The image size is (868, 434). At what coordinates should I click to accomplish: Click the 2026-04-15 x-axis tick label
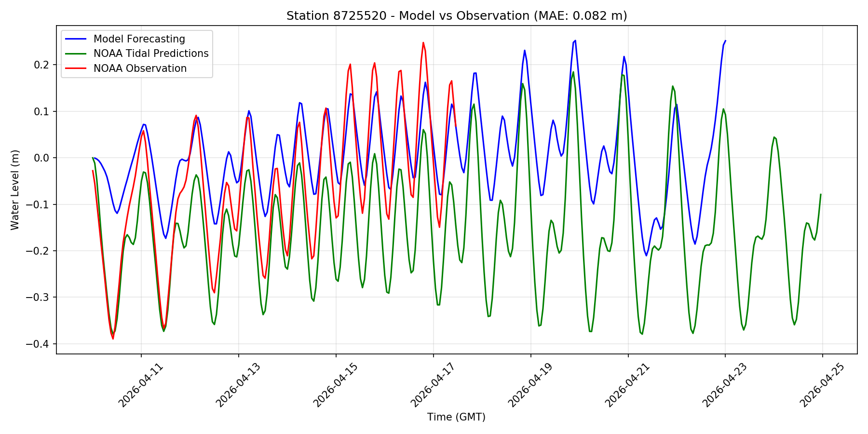336,385
